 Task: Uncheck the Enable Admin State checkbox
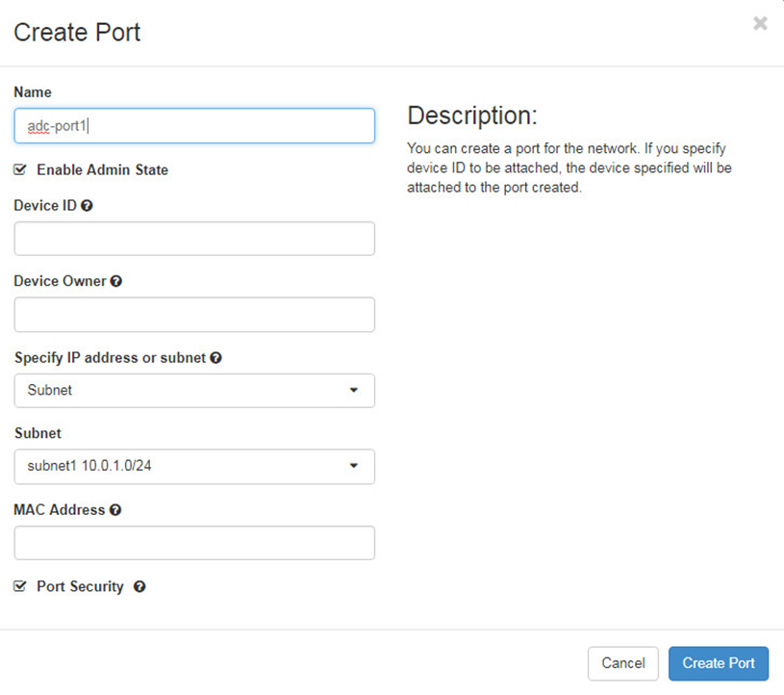pyautogui.click(x=20, y=169)
